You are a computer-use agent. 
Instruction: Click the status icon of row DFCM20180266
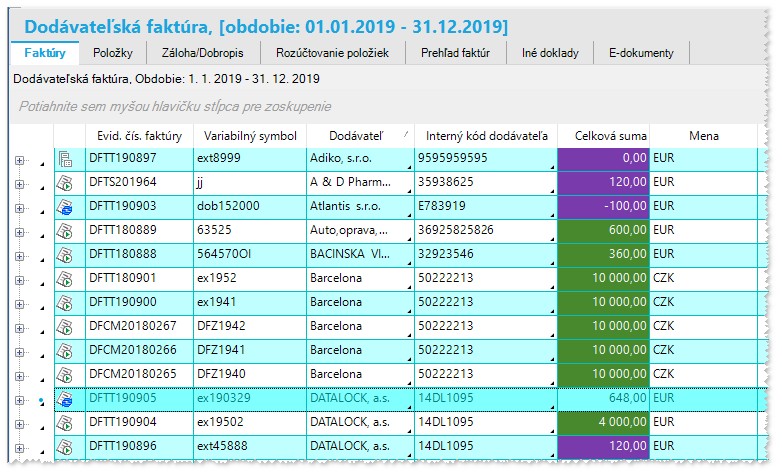[64, 351]
